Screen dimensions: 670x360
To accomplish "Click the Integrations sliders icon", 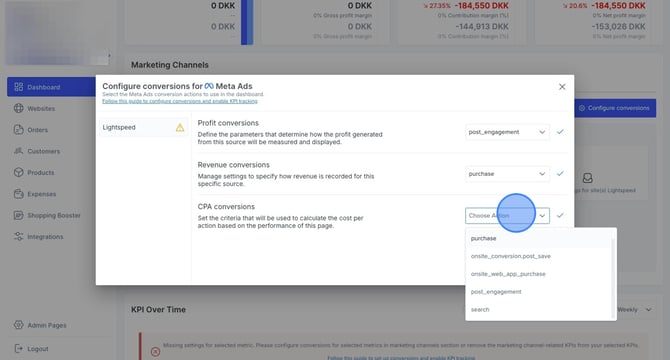I will [18, 236].
